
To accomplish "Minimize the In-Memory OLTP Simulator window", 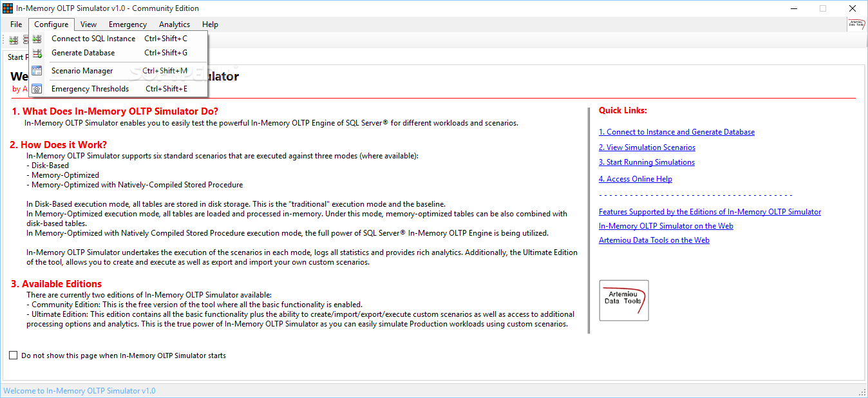I will (x=793, y=8).
